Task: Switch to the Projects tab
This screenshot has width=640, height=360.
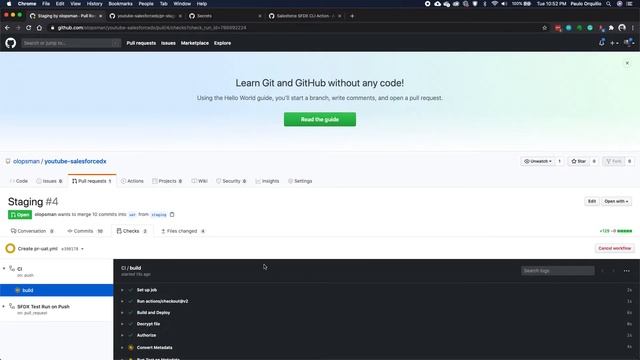Action: click(167, 181)
